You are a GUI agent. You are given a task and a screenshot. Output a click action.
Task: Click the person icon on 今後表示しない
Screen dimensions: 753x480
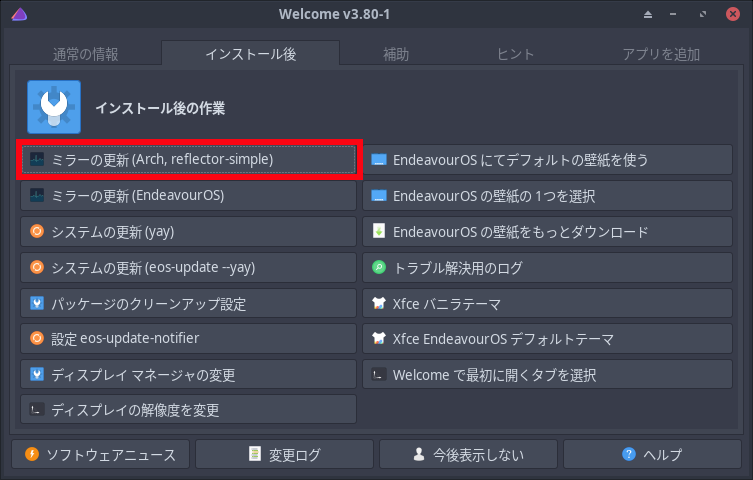coord(419,454)
